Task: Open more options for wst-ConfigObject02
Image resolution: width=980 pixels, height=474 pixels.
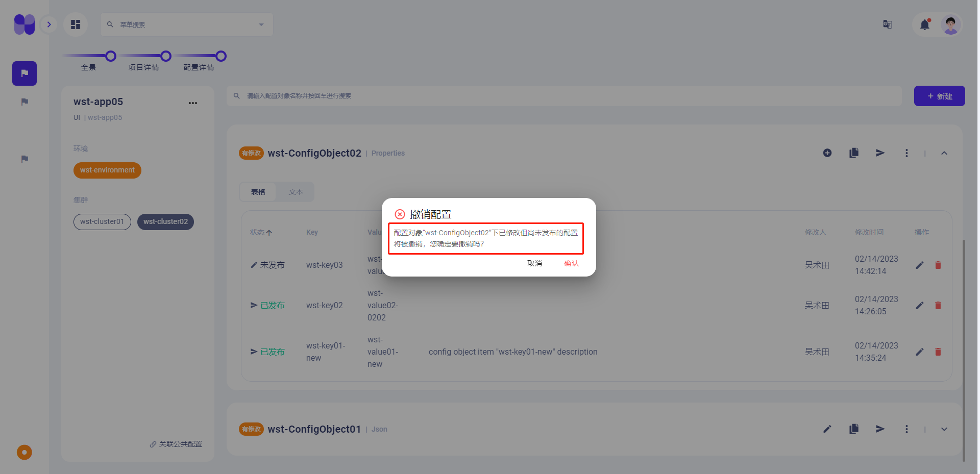Action: (906, 153)
